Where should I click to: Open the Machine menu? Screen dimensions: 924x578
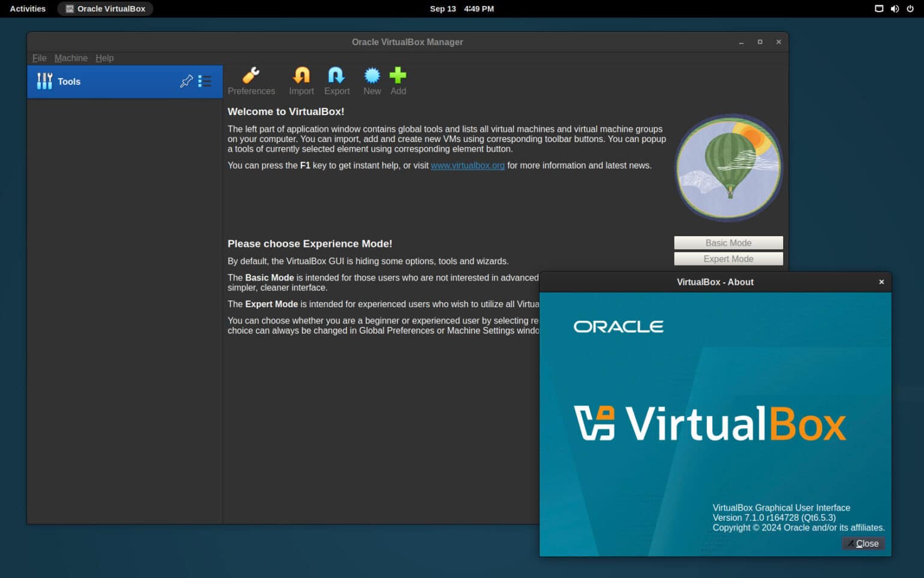point(70,58)
